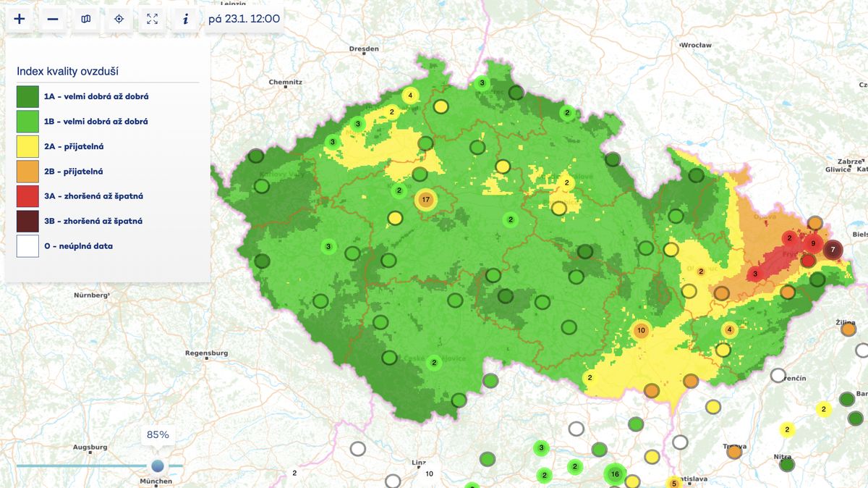Click the layer opacity slider handle
The height and width of the screenshot is (488, 868).
click(x=158, y=466)
